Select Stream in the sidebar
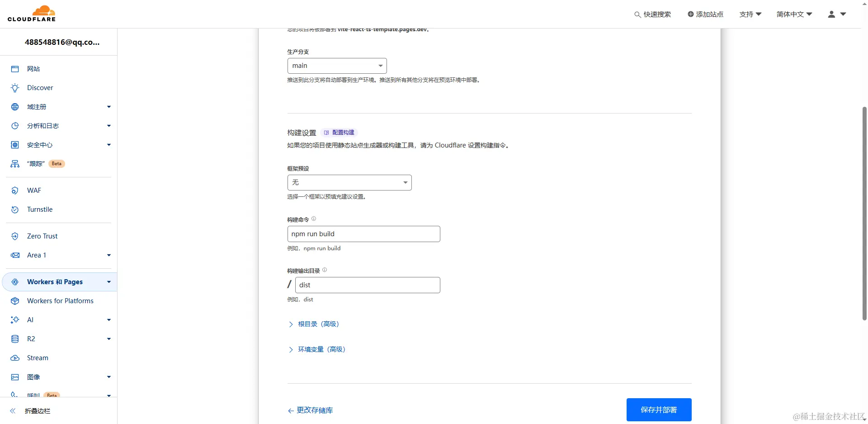This screenshot has height=424, width=868. [38, 358]
